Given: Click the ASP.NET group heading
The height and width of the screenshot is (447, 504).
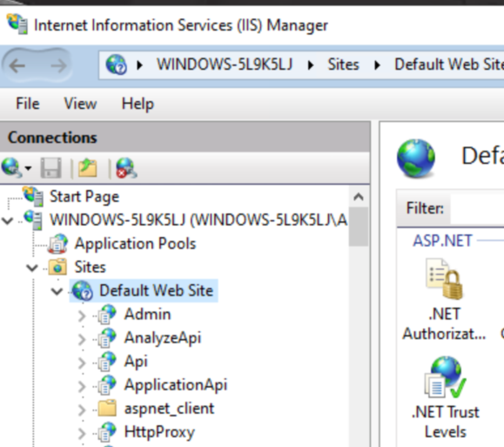Looking at the screenshot, I should (442, 240).
